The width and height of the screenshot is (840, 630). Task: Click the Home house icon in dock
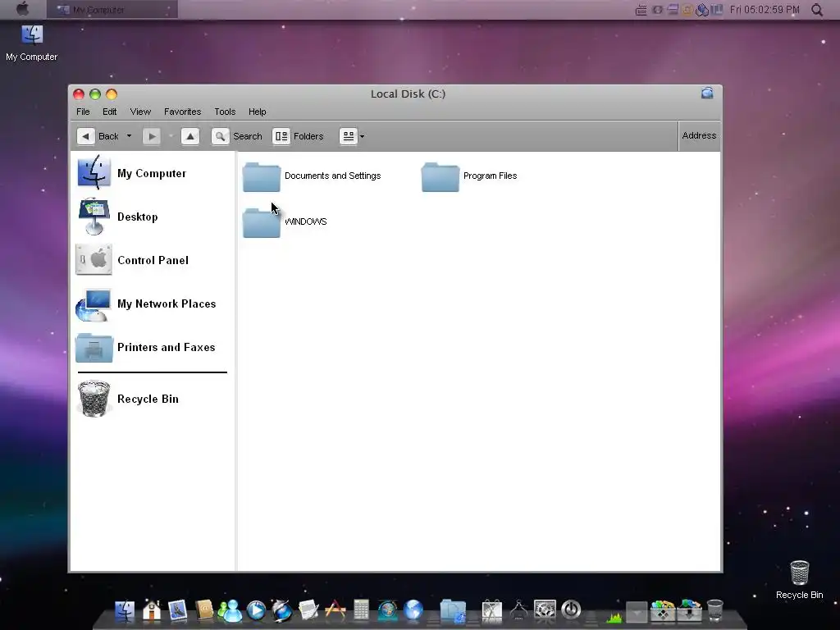(152, 610)
